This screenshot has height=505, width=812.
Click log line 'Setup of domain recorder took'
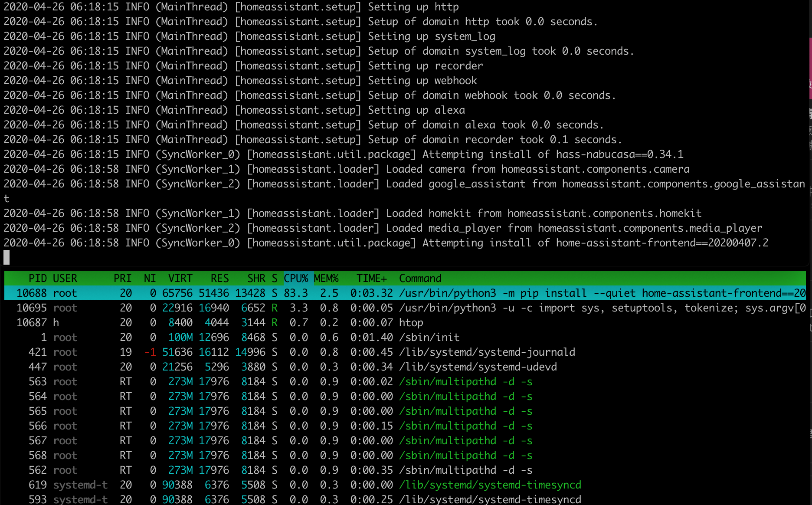[313, 140]
